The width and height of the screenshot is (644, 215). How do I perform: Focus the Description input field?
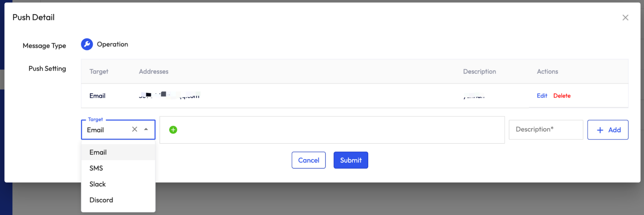click(546, 130)
